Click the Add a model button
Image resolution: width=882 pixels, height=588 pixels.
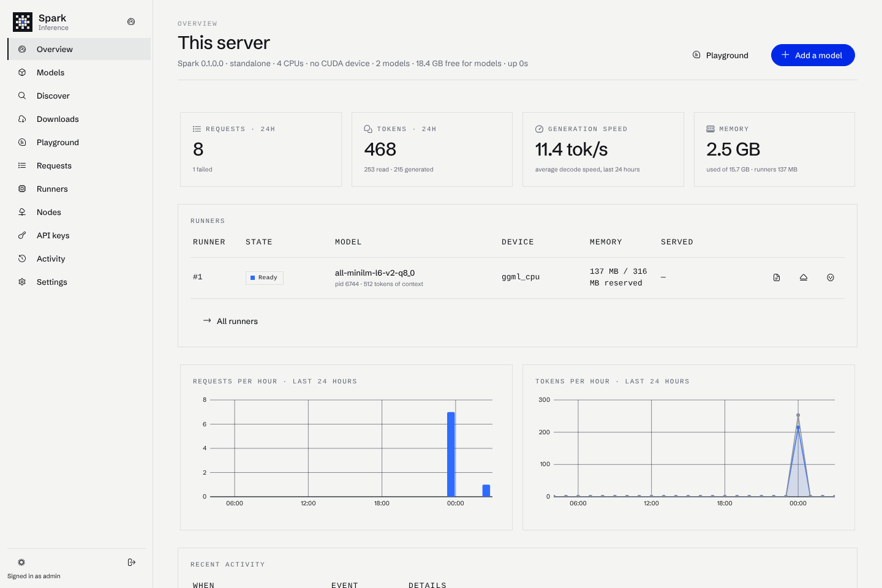click(813, 55)
